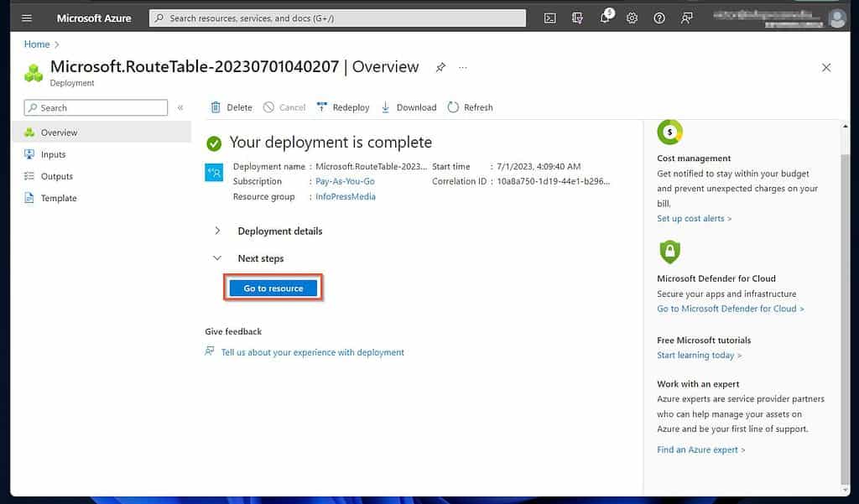Viewport: 859px width, 504px height.
Task: Go to Microsoft Defender for Cloud link
Action: (731, 309)
